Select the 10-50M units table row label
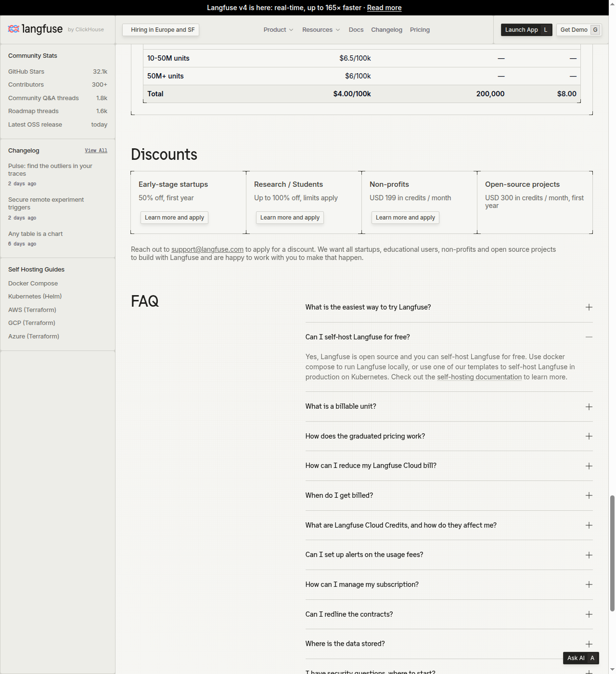Image resolution: width=616 pixels, height=674 pixels. click(x=168, y=58)
